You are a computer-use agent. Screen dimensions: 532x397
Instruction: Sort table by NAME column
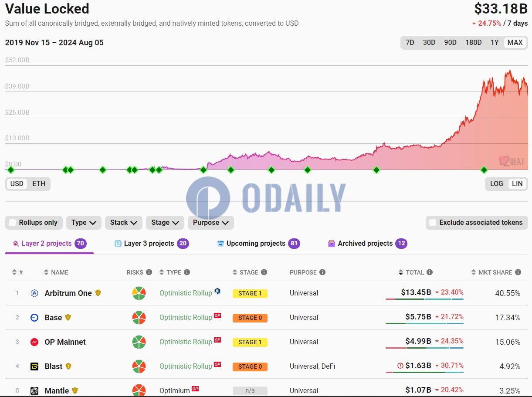click(56, 272)
